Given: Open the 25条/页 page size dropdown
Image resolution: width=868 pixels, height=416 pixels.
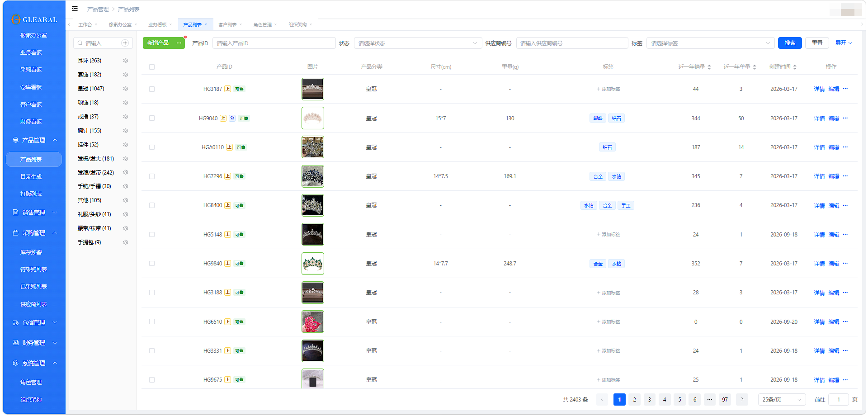Looking at the screenshot, I should click(x=782, y=400).
